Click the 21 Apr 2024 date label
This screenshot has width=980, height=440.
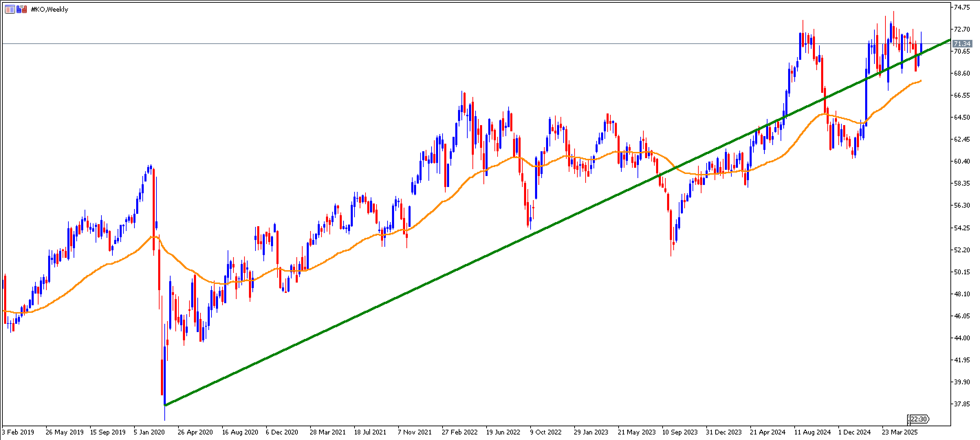point(767,432)
